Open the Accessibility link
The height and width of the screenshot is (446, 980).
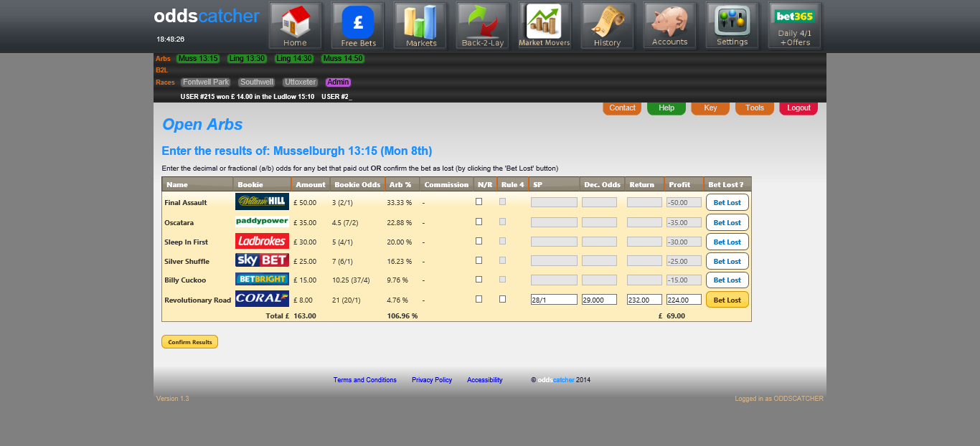coord(485,380)
